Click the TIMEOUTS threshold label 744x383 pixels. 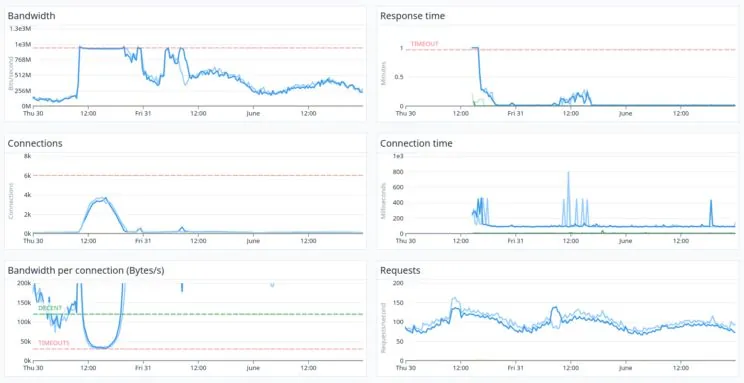pos(54,343)
